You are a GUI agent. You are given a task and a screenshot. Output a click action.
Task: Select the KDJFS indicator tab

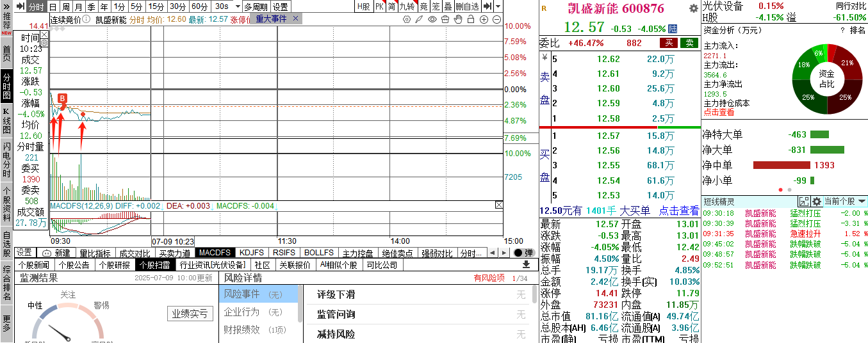(x=251, y=253)
